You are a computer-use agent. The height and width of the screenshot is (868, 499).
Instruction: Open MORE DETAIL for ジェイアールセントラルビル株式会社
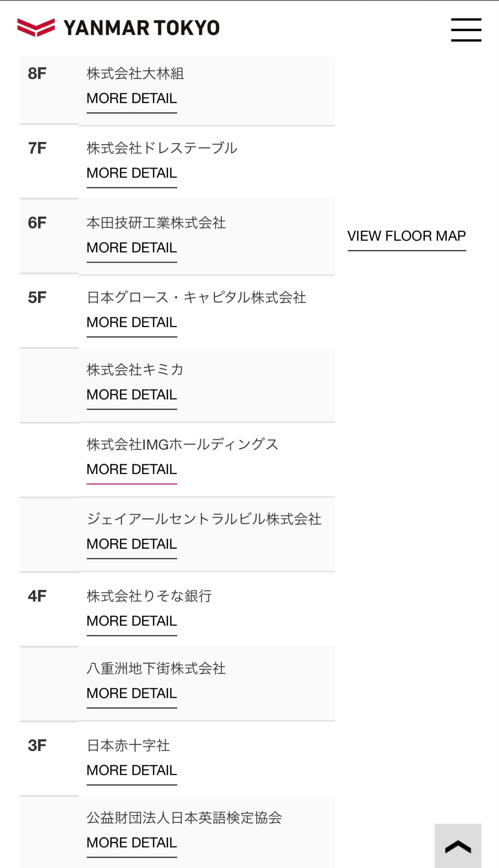(132, 544)
